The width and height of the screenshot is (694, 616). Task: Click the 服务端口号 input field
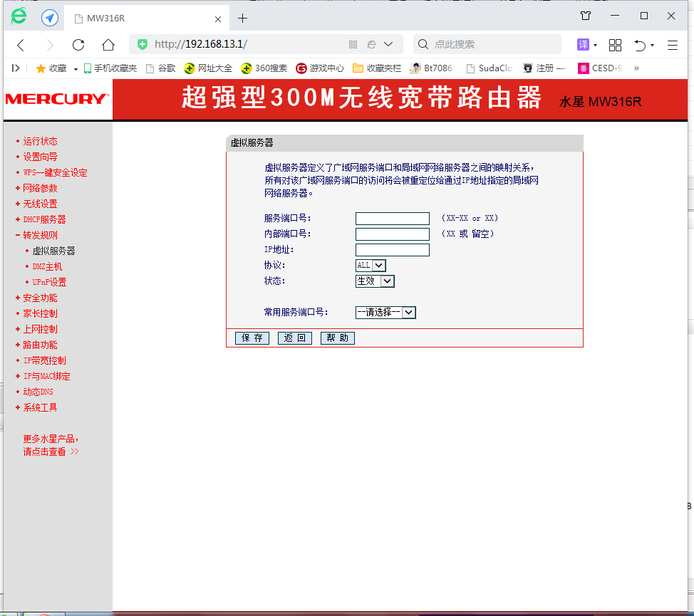pos(392,219)
